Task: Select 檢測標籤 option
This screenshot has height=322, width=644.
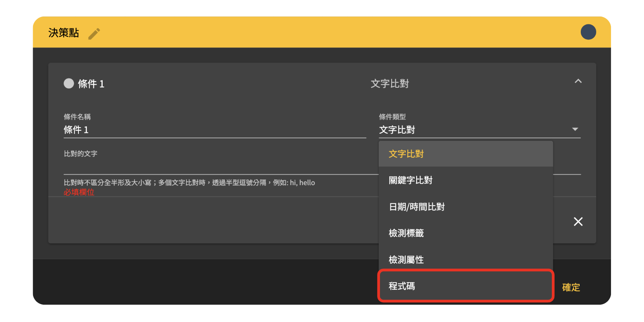Action: (x=466, y=233)
